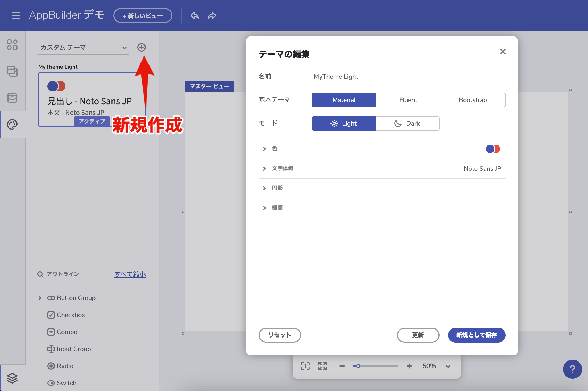Switch mode to Dark
588x391 pixels.
pyautogui.click(x=407, y=123)
